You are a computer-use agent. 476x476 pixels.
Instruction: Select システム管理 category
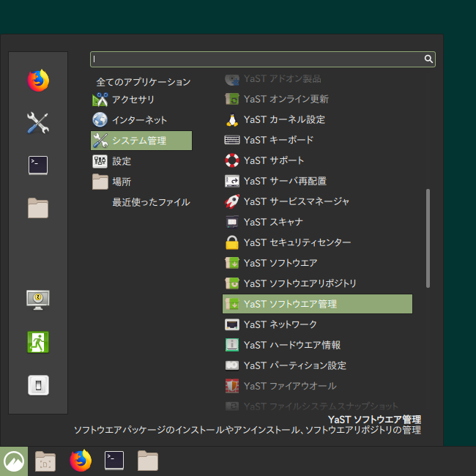[x=141, y=141]
